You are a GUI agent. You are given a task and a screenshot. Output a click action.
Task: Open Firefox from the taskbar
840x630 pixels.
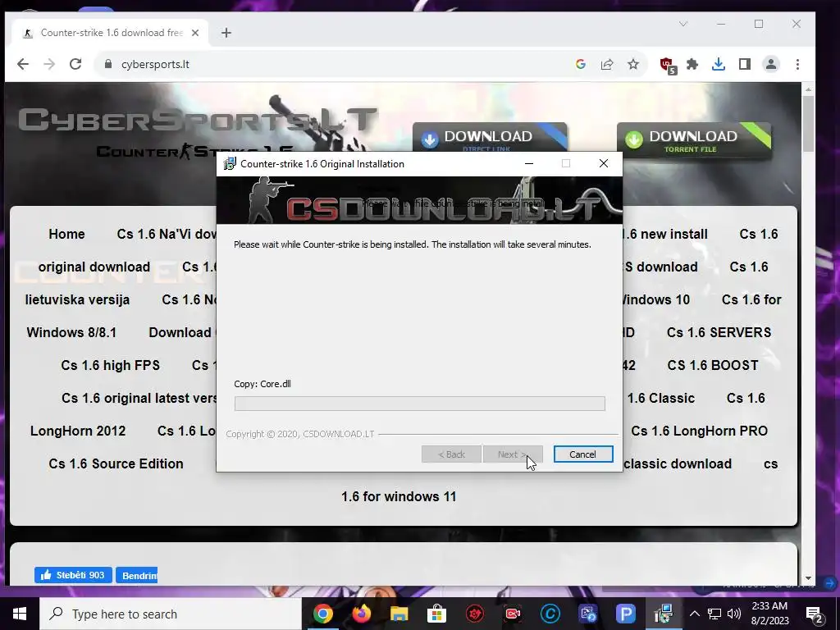click(361, 614)
